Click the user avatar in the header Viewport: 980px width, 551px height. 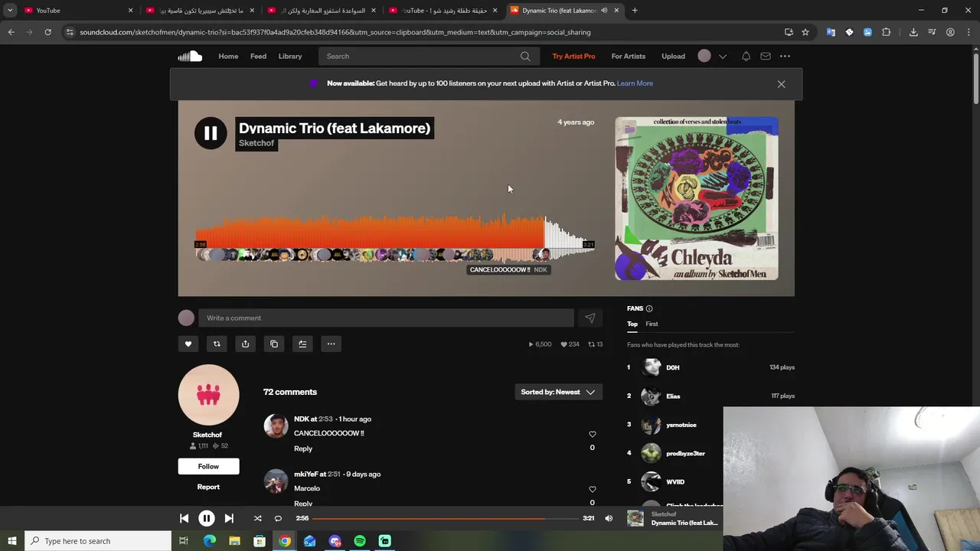[x=704, y=56]
